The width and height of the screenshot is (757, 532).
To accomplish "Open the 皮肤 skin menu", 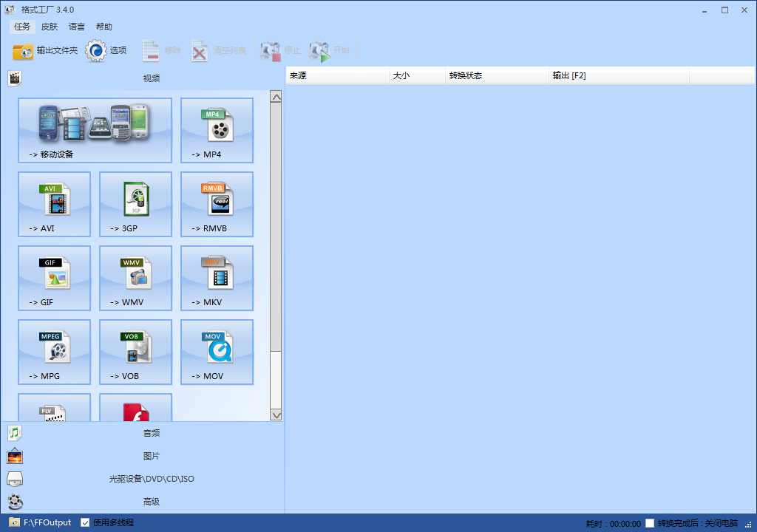I will click(50, 27).
